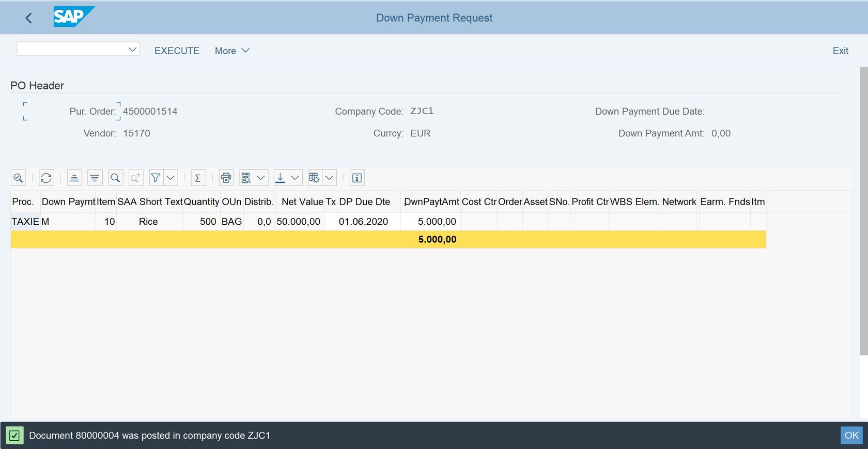868x449 pixels.
Task: Click the Short Text column header
Action: pyautogui.click(x=161, y=202)
